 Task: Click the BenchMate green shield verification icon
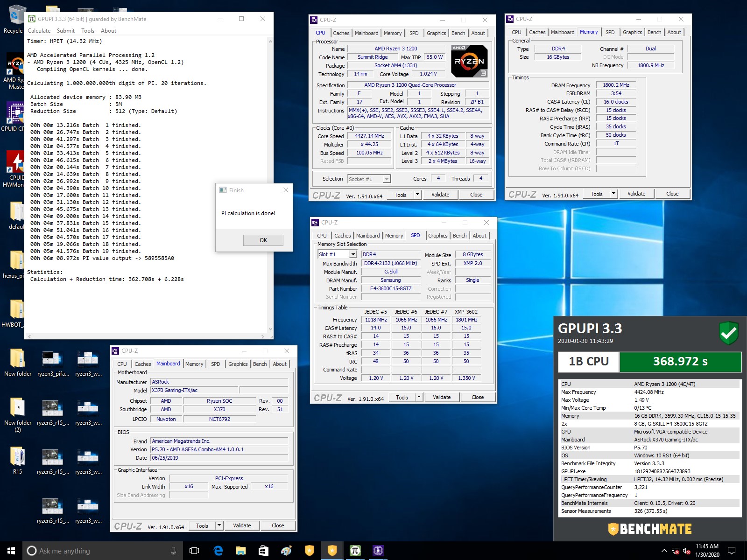point(728,333)
